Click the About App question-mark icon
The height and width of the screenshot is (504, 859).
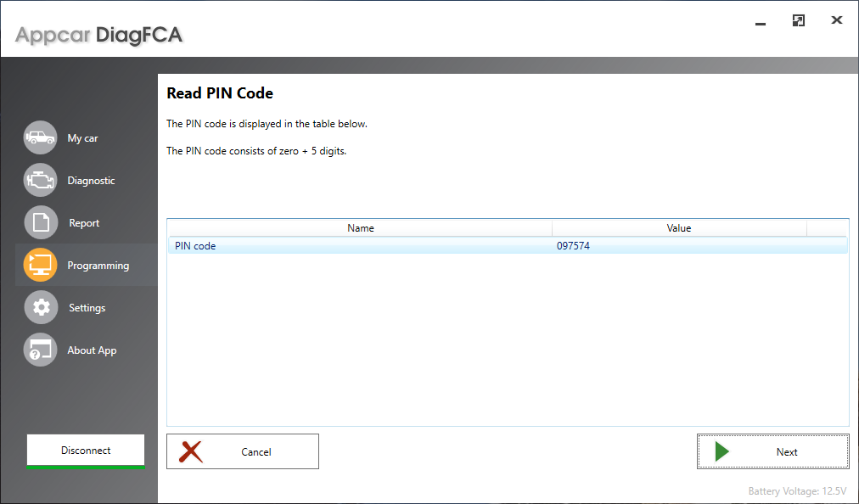40,350
